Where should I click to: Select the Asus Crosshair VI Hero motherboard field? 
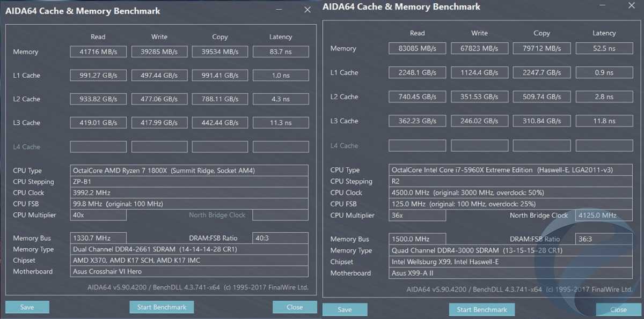[189, 271]
